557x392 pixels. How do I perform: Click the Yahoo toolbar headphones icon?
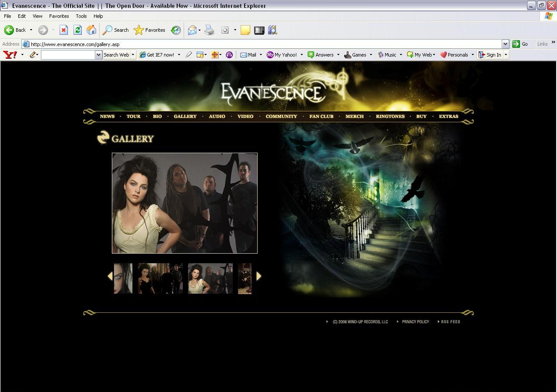click(x=229, y=55)
